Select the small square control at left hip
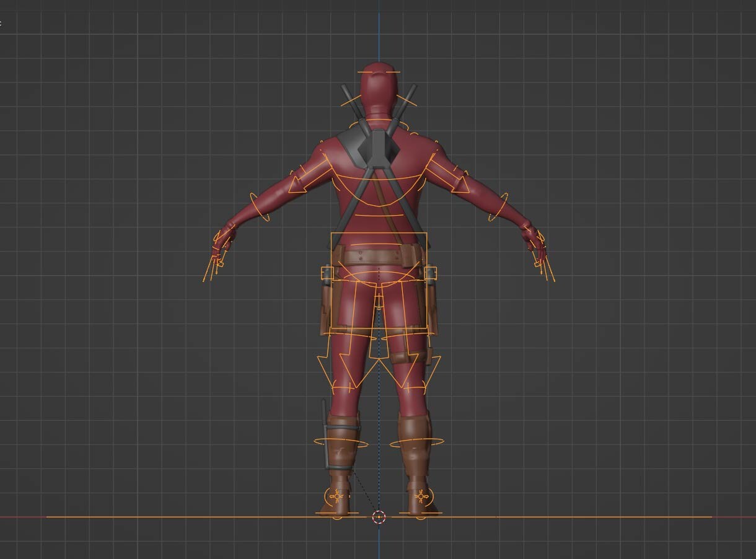Viewport: 756px width, 559px height. [327, 273]
